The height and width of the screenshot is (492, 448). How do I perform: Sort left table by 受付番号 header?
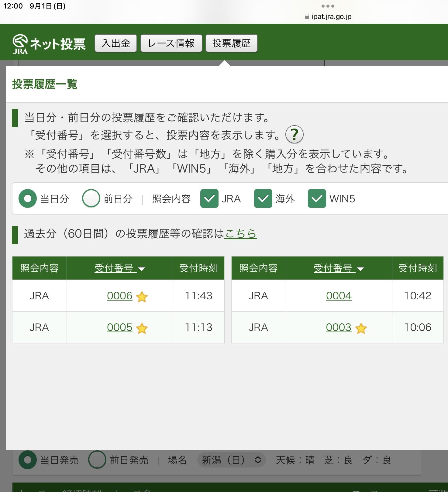pyautogui.click(x=119, y=268)
